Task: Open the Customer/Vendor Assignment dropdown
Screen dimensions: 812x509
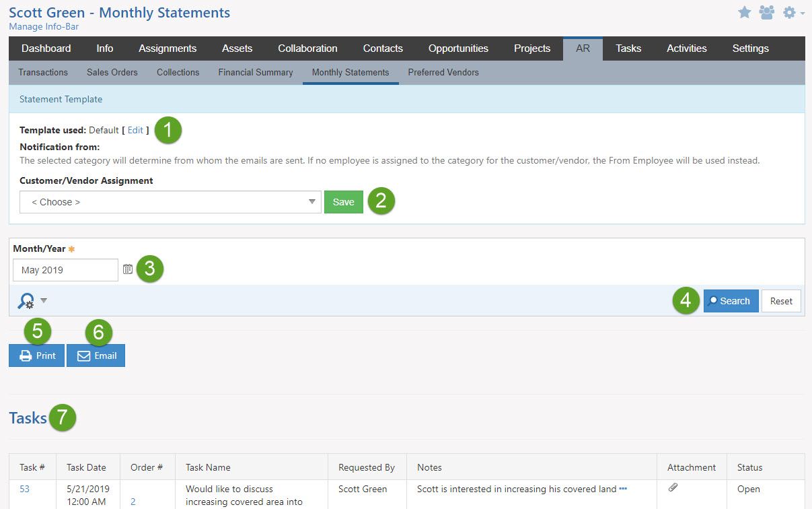Action: coord(170,201)
